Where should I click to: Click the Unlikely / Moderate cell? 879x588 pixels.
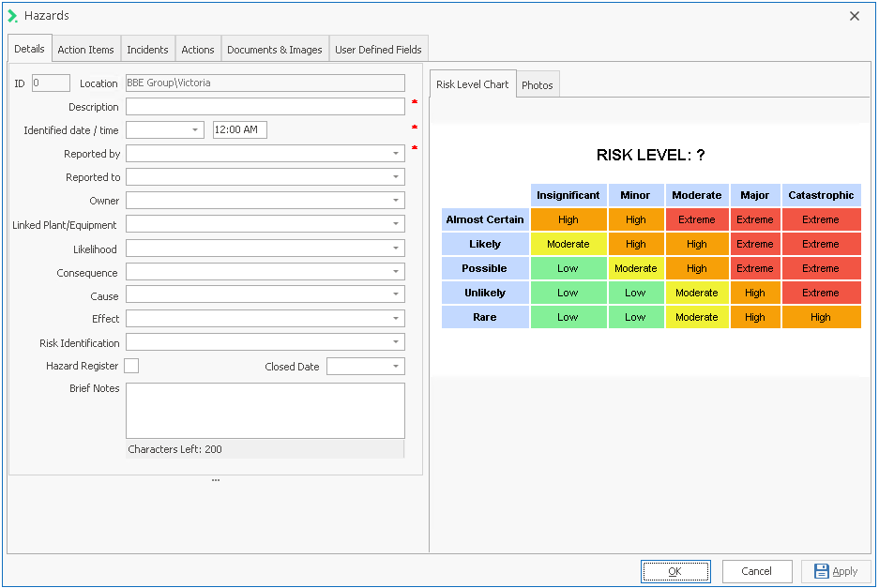(697, 293)
